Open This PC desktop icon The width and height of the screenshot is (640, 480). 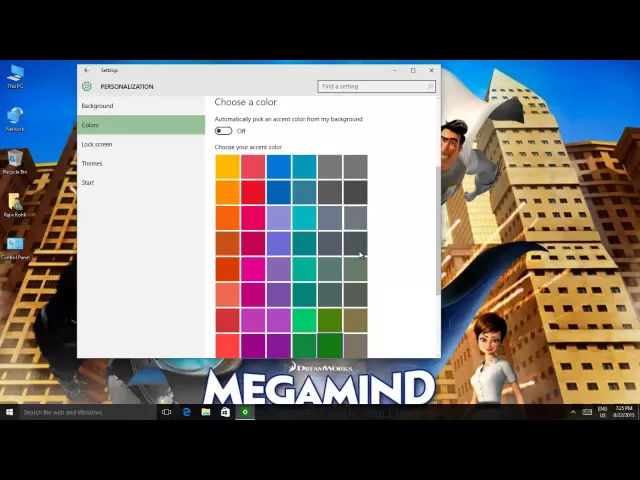pos(15,76)
